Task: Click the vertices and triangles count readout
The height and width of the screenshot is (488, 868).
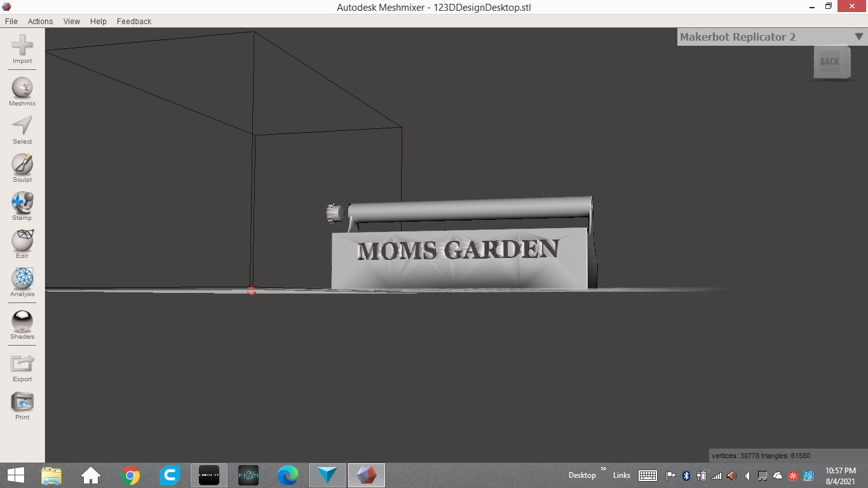Action: pyautogui.click(x=761, y=456)
